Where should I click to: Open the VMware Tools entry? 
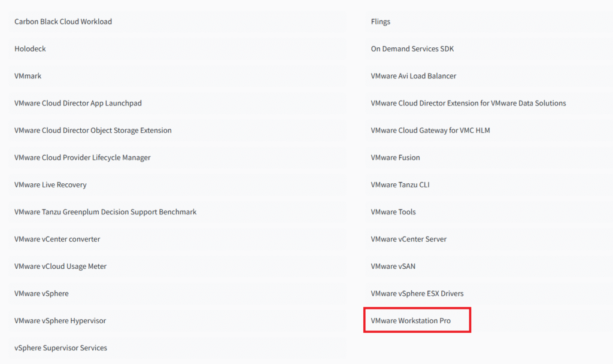(x=393, y=212)
